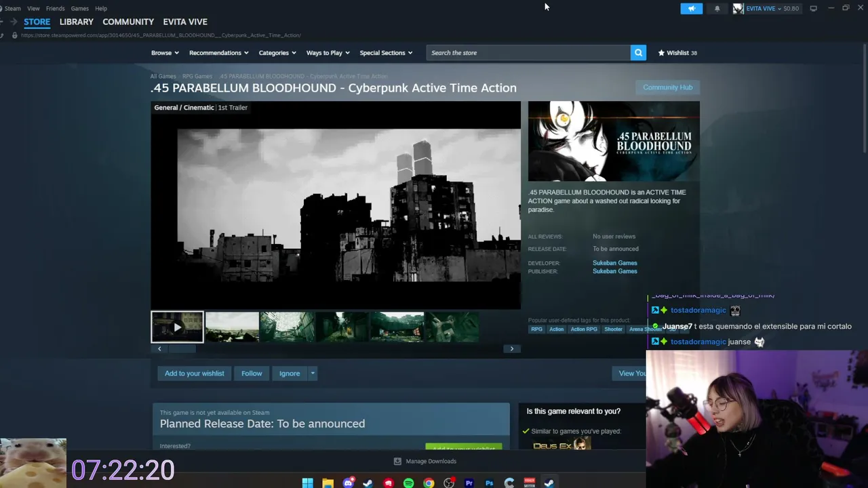The width and height of the screenshot is (868, 488).
Task: Open the Community Hub
Action: click(668, 87)
